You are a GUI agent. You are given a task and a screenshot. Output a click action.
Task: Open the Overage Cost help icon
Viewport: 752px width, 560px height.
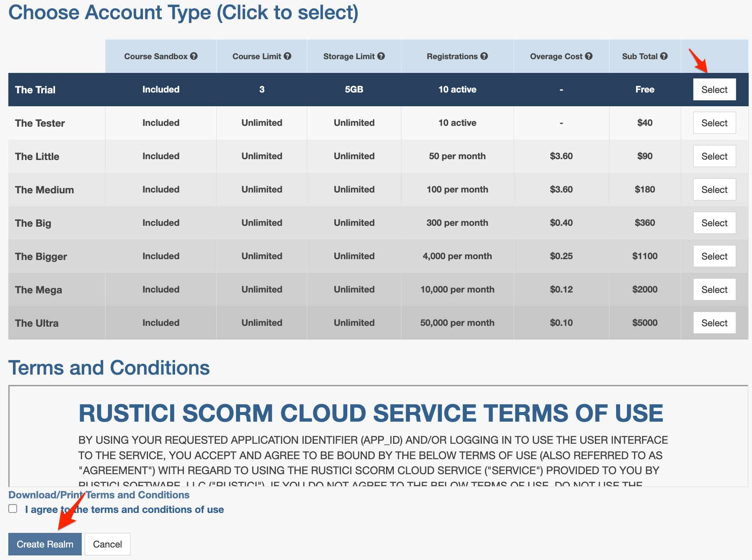click(589, 56)
